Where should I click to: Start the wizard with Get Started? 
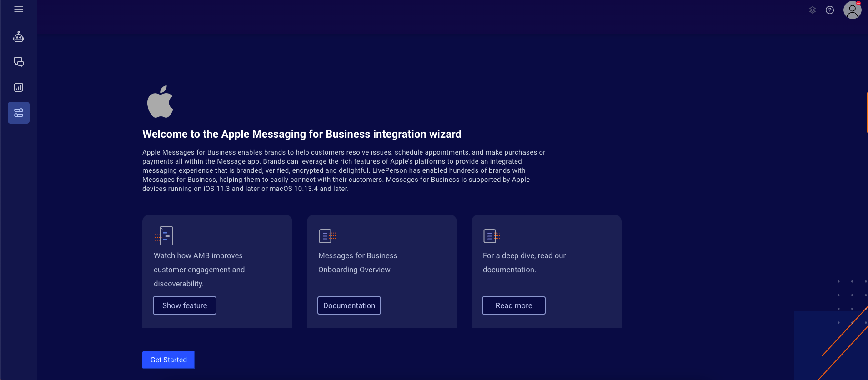[x=169, y=360]
